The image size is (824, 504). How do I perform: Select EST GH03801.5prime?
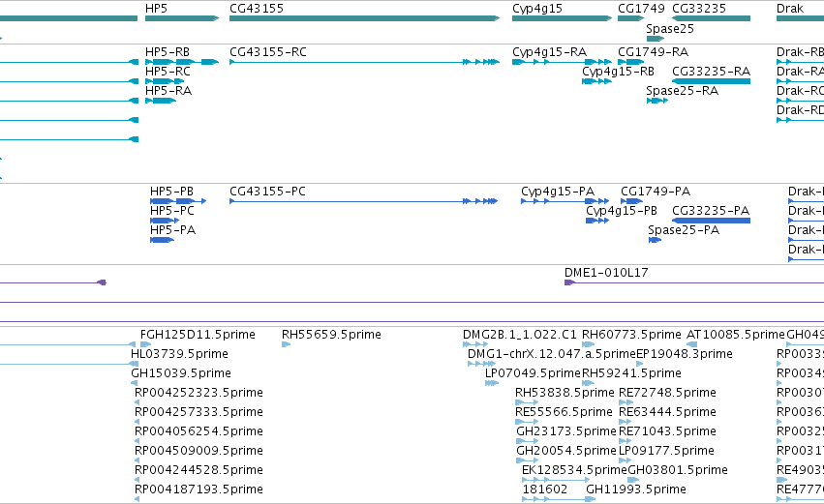click(x=633, y=480)
